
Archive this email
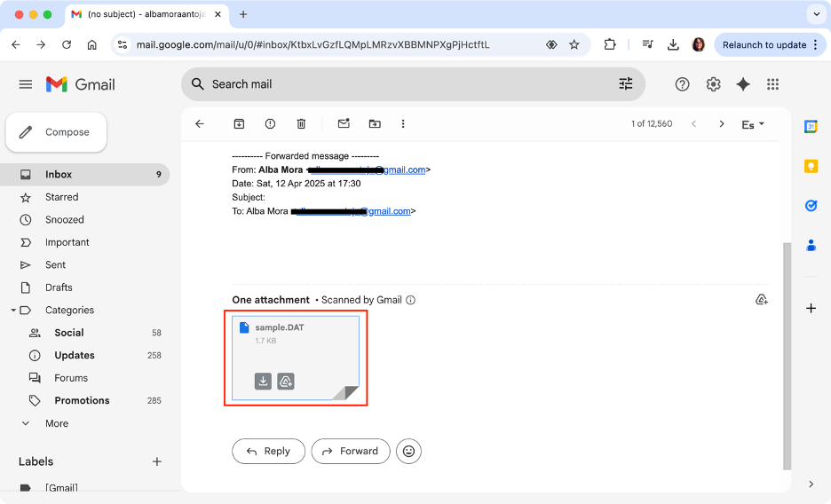coord(239,124)
